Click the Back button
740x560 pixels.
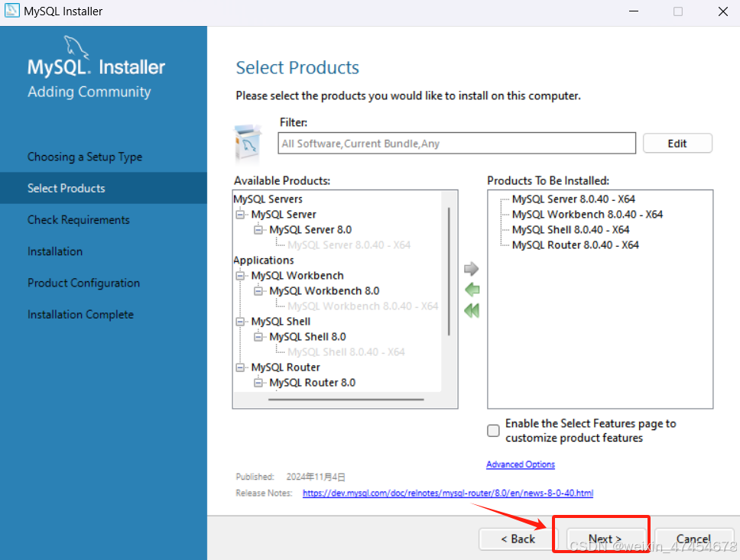(x=518, y=539)
